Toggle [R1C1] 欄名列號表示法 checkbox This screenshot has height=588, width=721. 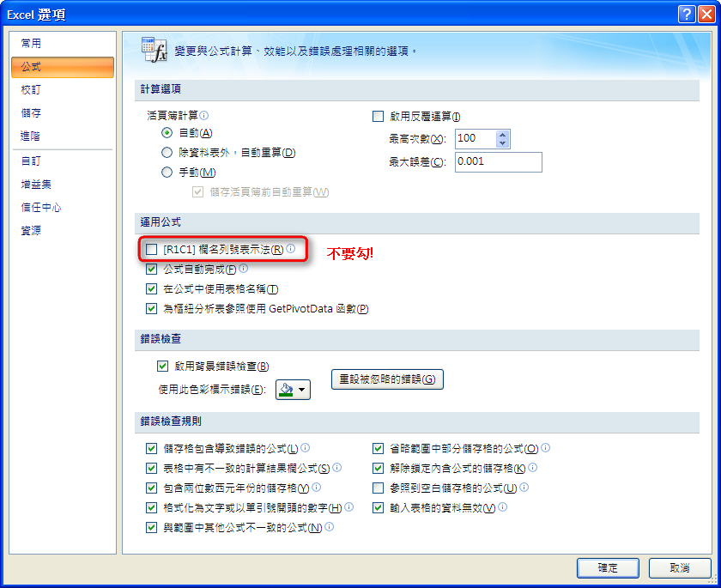click(151, 249)
